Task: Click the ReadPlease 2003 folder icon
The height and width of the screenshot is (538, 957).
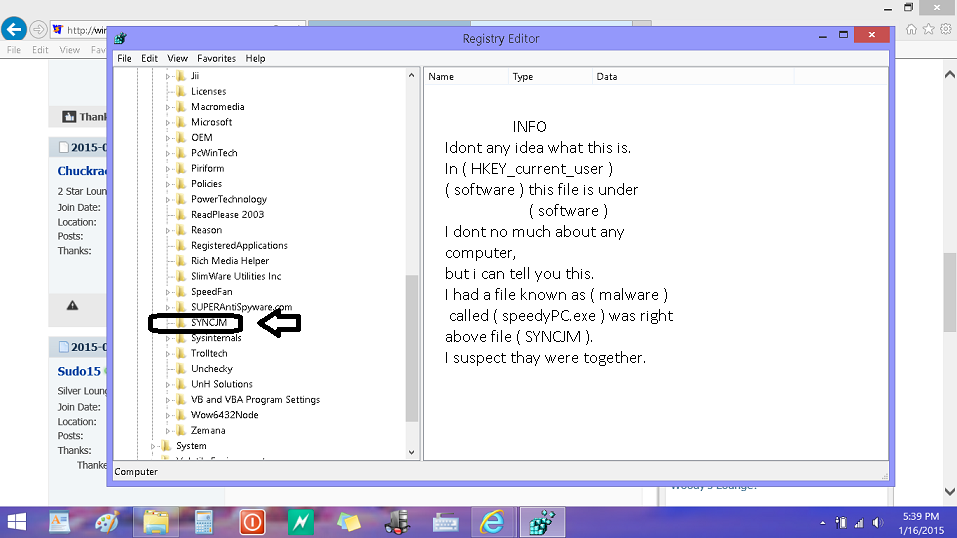Action: point(181,214)
